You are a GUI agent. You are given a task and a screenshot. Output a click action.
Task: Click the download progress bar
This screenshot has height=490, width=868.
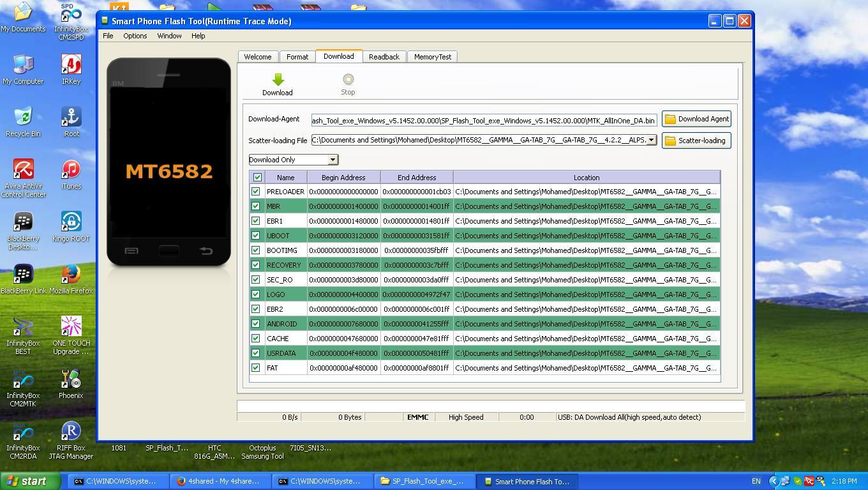coord(491,406)
